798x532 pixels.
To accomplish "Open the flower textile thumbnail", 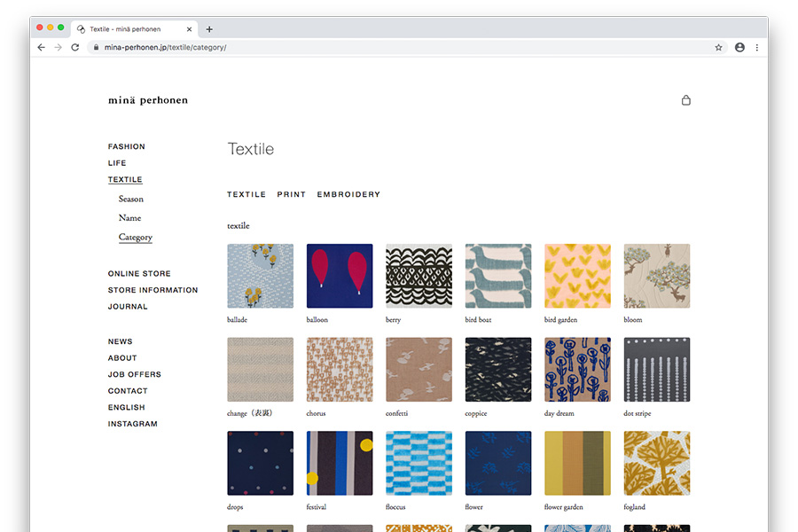I will pos(498,463).
